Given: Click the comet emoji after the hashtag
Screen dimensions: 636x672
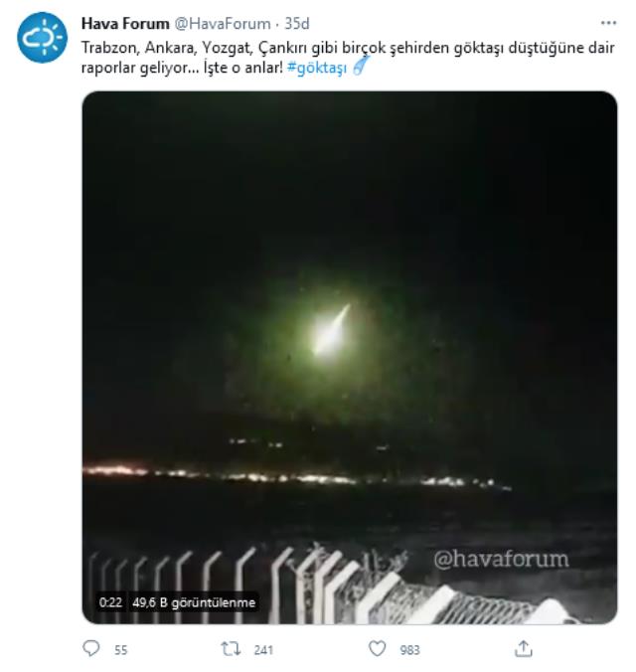Looking at the screenshot, I should click(x=361, y=67).
